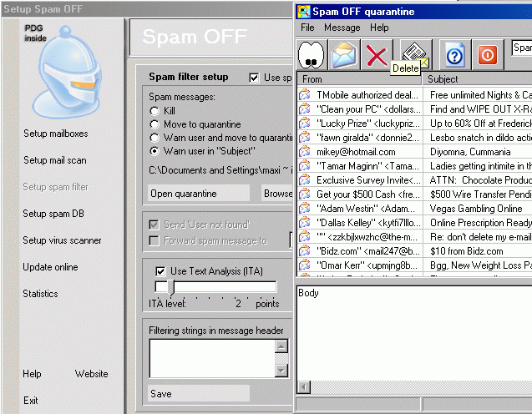Image resolution: width=532 pixels, height=414 pixels.
Task: Select Warn user and move to quarantine
Action: (155, 138)
